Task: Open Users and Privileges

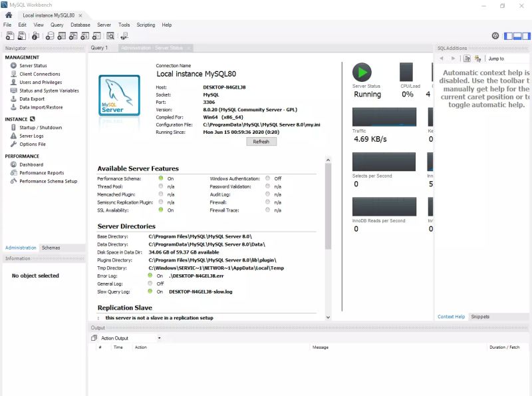Action: point(41,82)
